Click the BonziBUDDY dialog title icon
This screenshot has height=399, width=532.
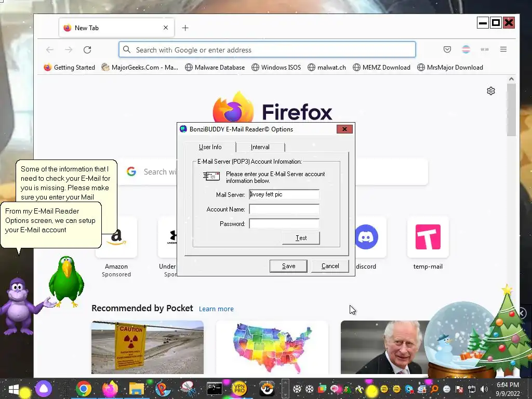click(183, 129)
